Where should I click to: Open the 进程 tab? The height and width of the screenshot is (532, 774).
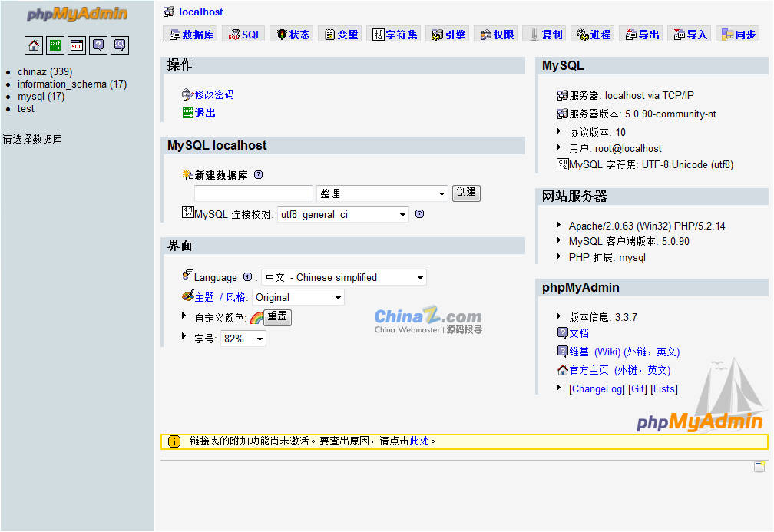click(x=594, y=34)
